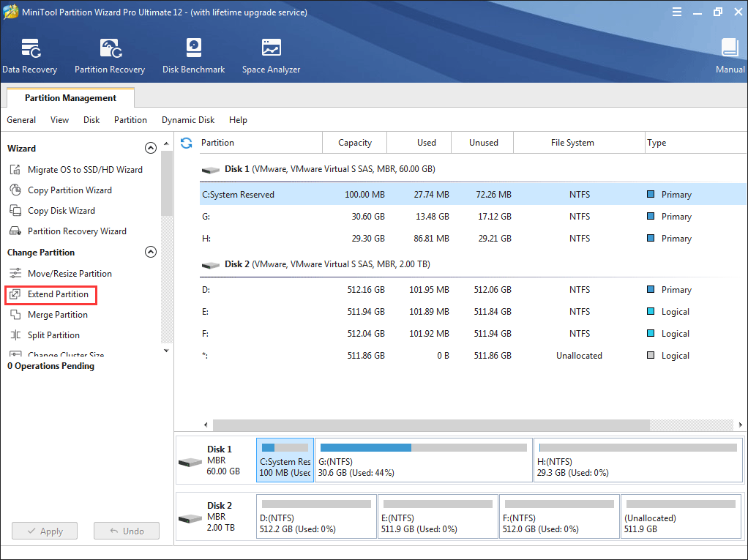This screenshot has width=748, height=560.
Task: Select H:(NTFS) block in Disk 1 map
Action: 638,460
